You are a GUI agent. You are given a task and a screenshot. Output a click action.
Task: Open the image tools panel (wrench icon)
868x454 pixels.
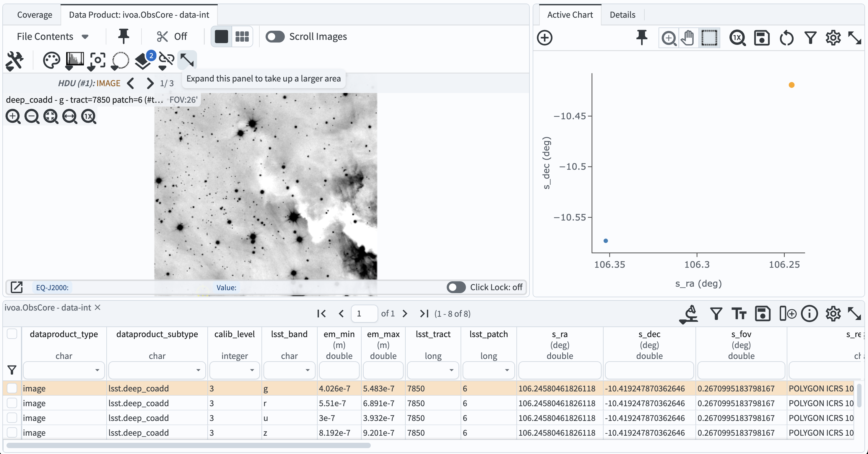pos(14,61)
